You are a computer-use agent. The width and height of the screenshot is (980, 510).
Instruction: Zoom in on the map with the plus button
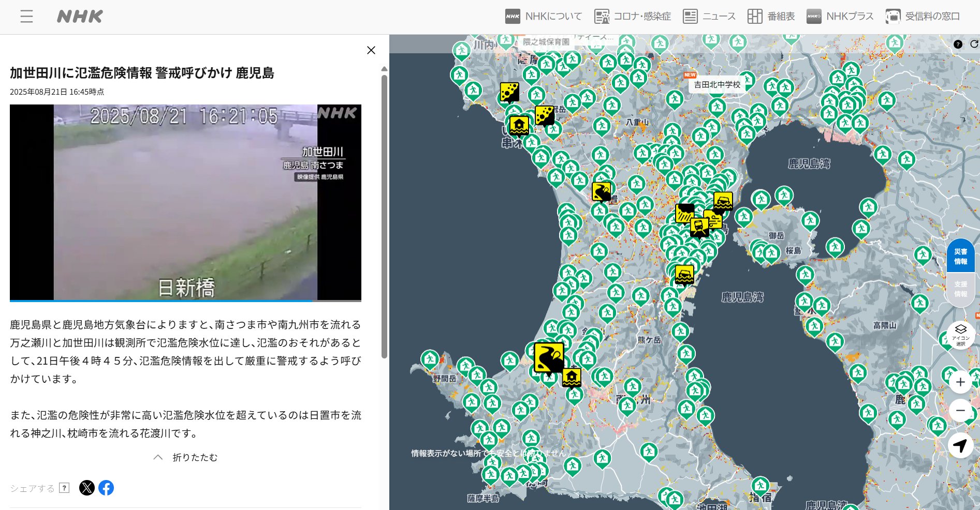[x=961, y=382]
